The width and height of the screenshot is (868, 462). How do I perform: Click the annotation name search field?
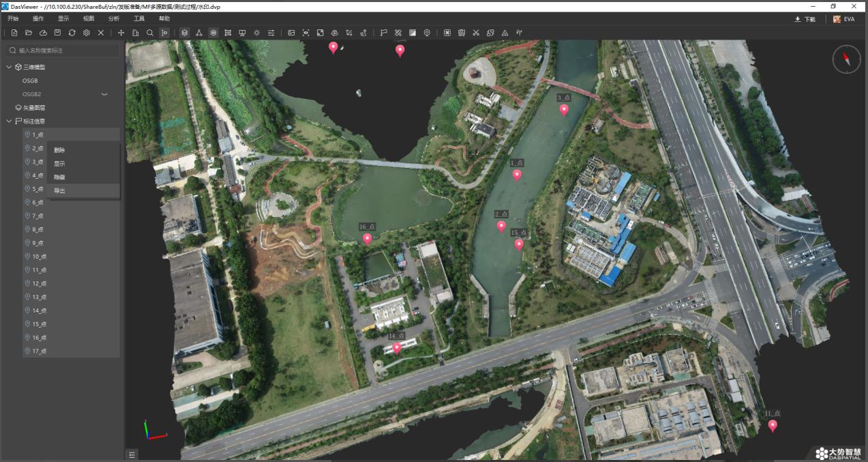[x=62, y=50]
